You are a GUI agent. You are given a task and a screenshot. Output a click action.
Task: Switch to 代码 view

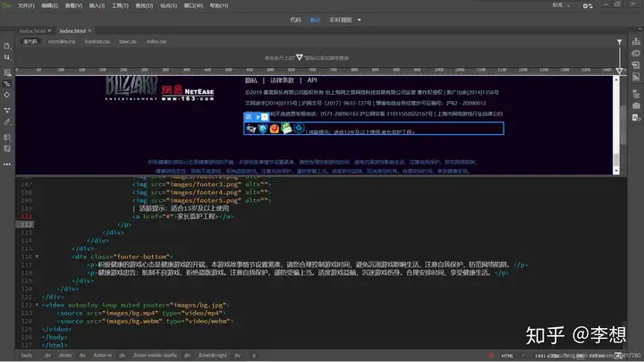point(296,20)
